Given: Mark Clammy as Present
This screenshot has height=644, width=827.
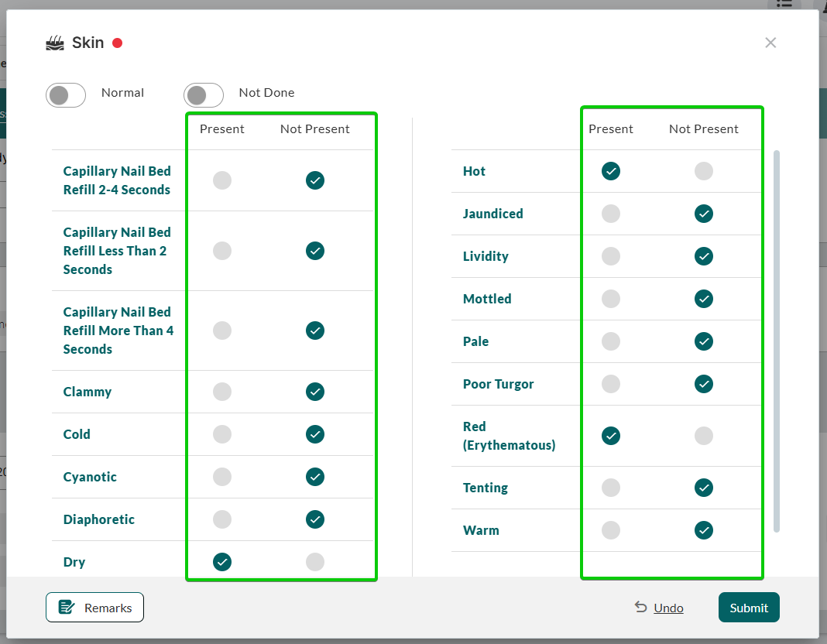Looking at the screenshot, I should [x=222, y=392].
